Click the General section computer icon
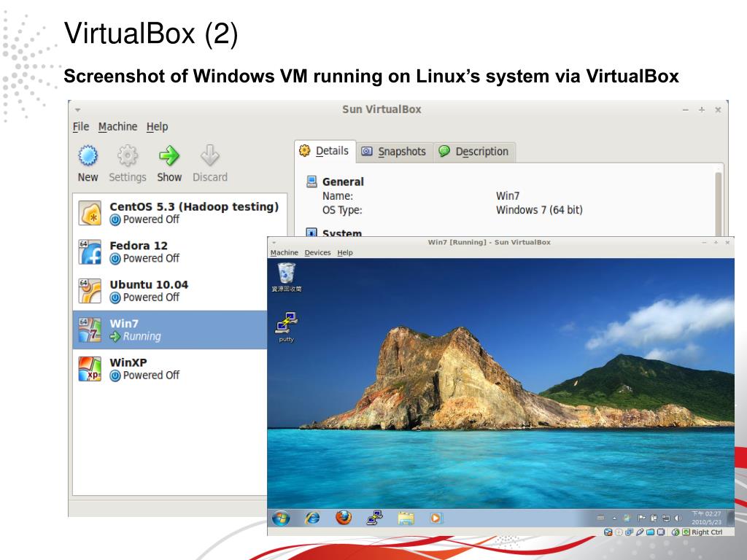Image resolution: width=747 pixels, height=560 pixels. point(311,182)
